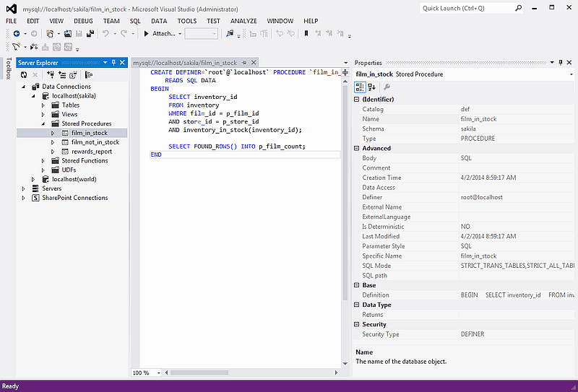Click the Definer property value root@localhost
The width and height of the screenshot is (578, 392).
[x=481, y=198]
